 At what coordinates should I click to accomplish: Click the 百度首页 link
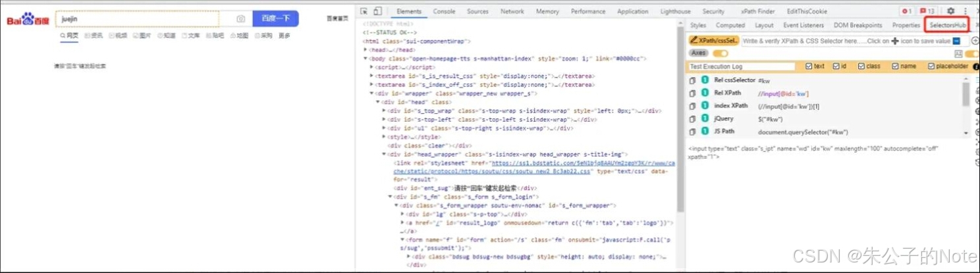[x=337, y=18]
